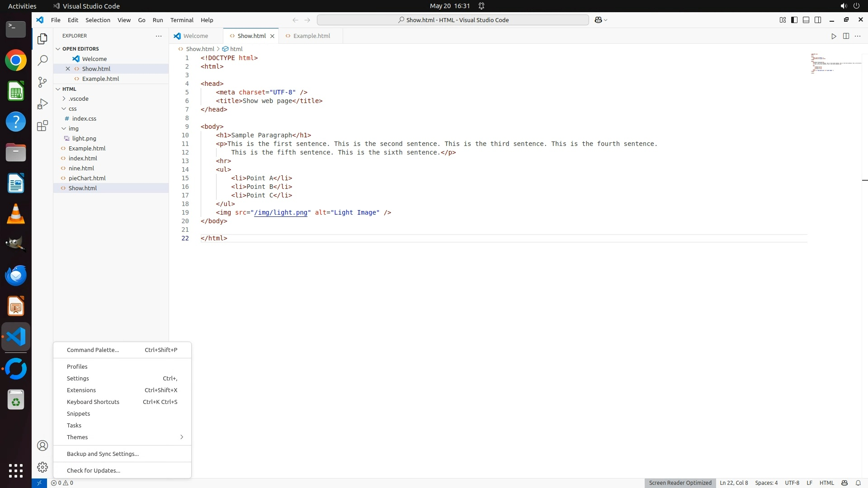Toggle Primary Side Bar visibility

(x=794, y=20)
